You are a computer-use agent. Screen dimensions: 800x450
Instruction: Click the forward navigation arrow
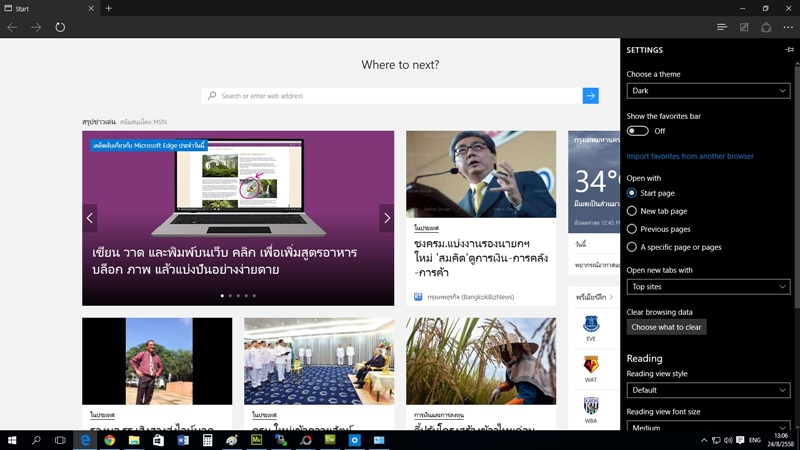point(36,27)
